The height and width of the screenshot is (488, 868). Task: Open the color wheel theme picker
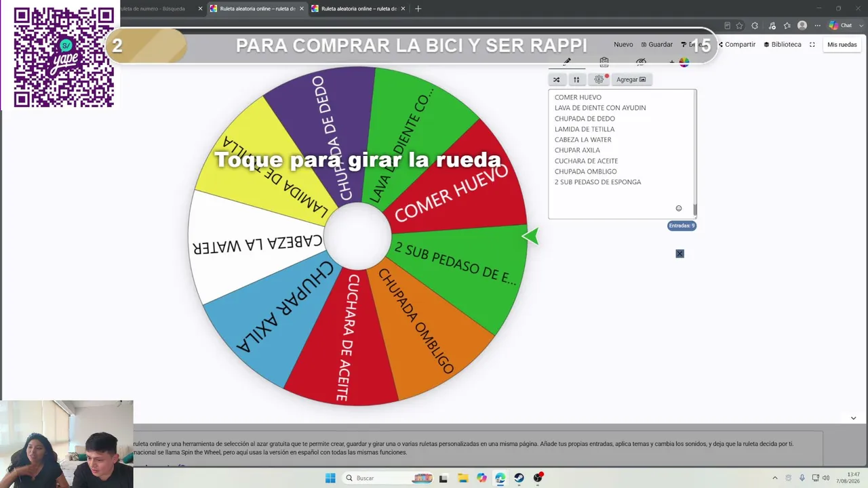pyautogui.click(x=684, y=62)
